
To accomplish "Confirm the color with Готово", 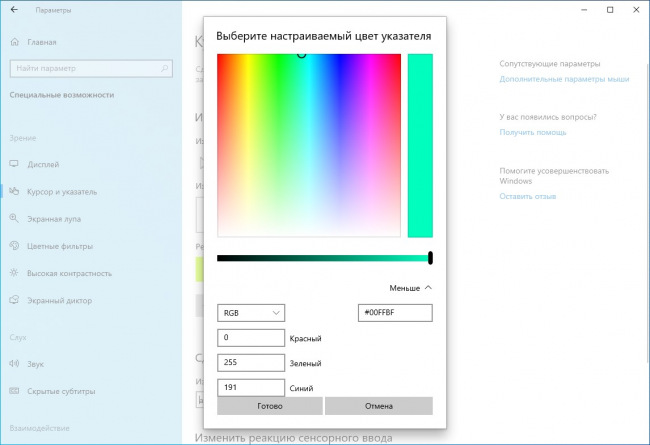I will click(270, 406).
